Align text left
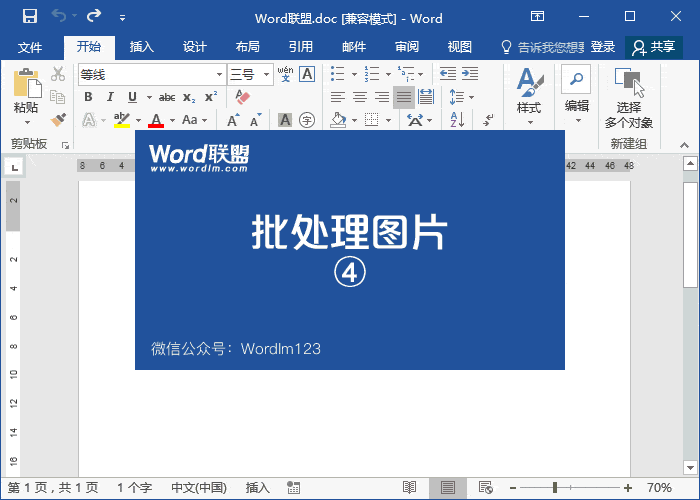 (x=338, y=97)
